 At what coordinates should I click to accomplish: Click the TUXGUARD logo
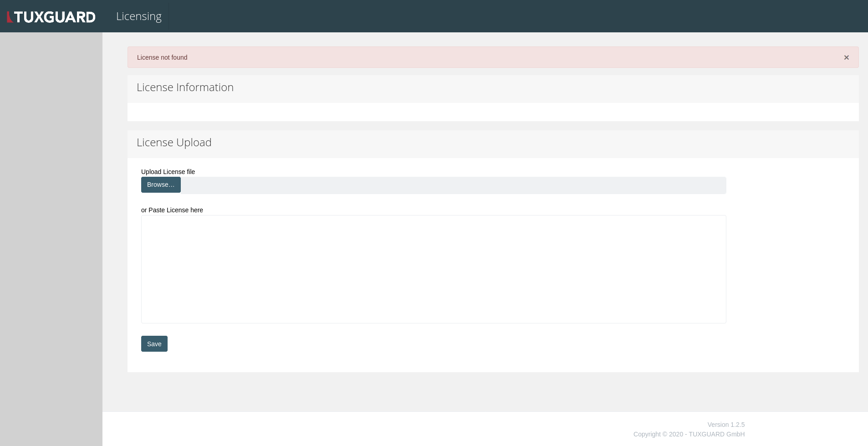pos(51,16)
